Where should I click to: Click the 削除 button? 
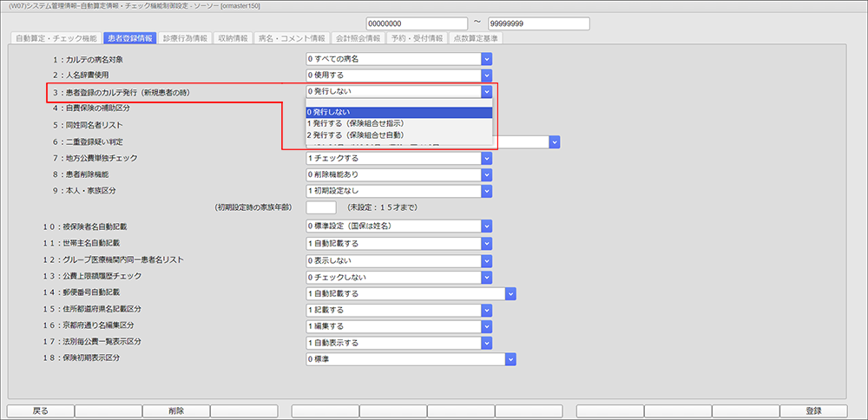pyautogui.click(x=175, y=410)
